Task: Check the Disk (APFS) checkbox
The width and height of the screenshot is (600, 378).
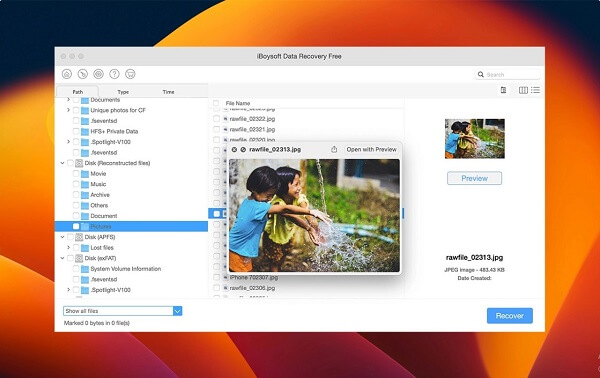Action: (70, 237)
